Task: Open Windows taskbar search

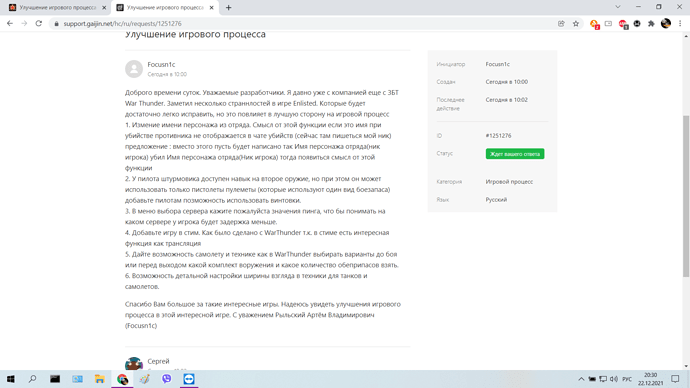Action: pos(33,379)
